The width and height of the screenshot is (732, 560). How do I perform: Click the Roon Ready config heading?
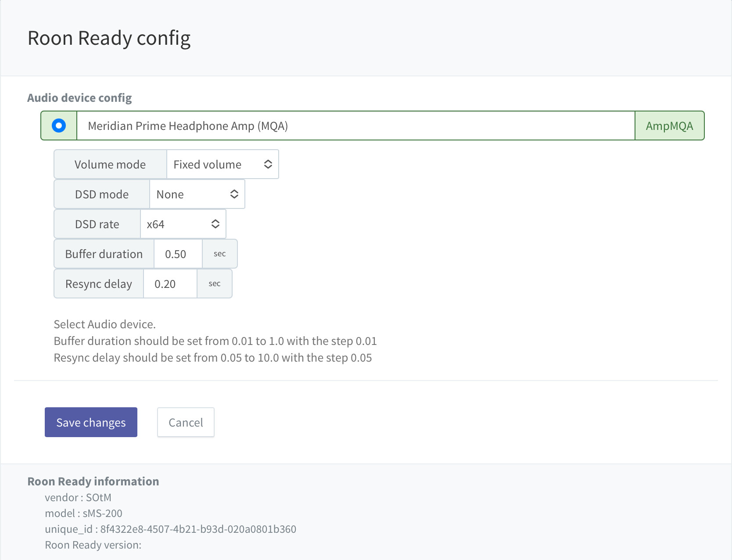[109, 38]
